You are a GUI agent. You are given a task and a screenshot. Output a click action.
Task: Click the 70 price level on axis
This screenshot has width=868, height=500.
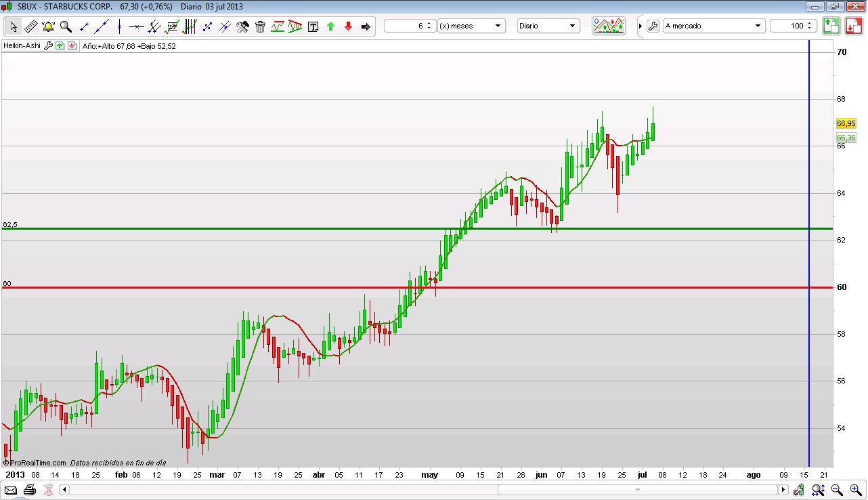pyautogui.click(x=842, y=51)
